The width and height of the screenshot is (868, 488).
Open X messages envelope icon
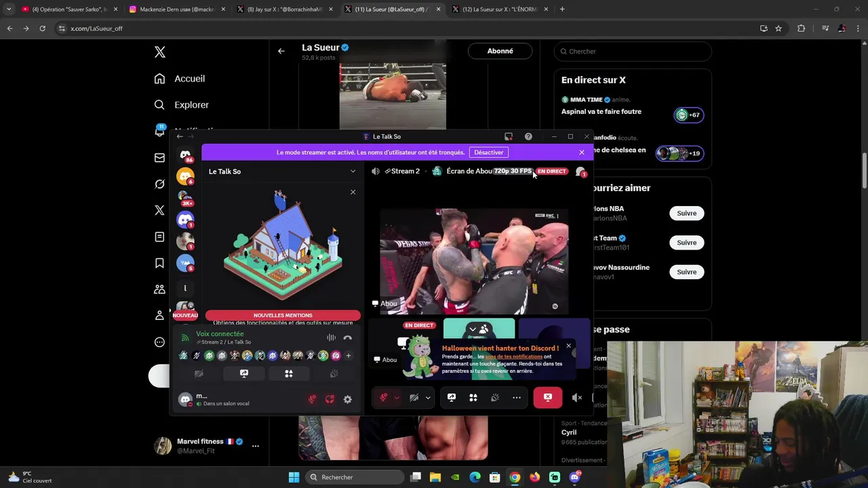point(159,158)
